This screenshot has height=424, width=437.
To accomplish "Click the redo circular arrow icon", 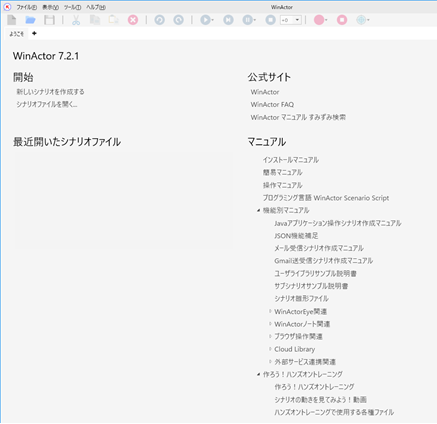I will [178, 20].
